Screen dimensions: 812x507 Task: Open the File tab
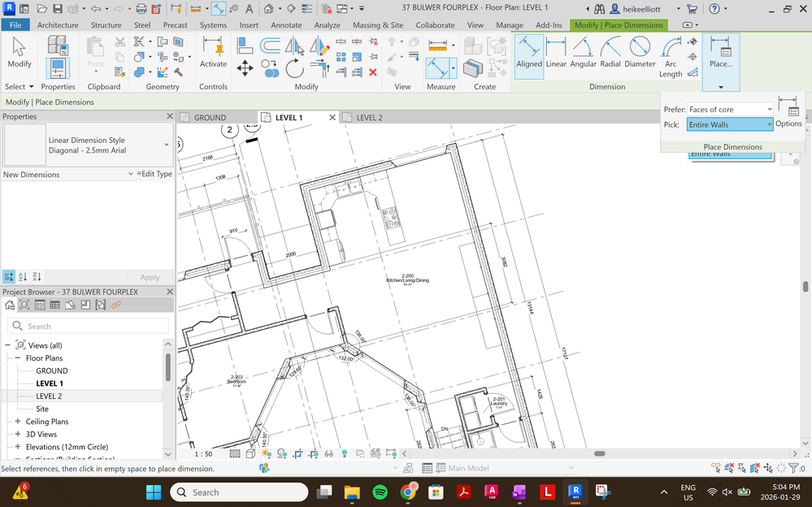15,25
